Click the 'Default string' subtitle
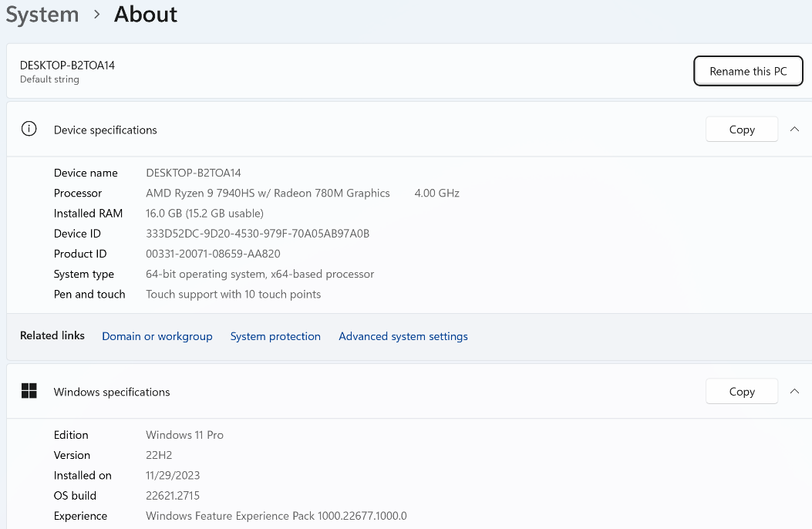 (x=49, y=79)
